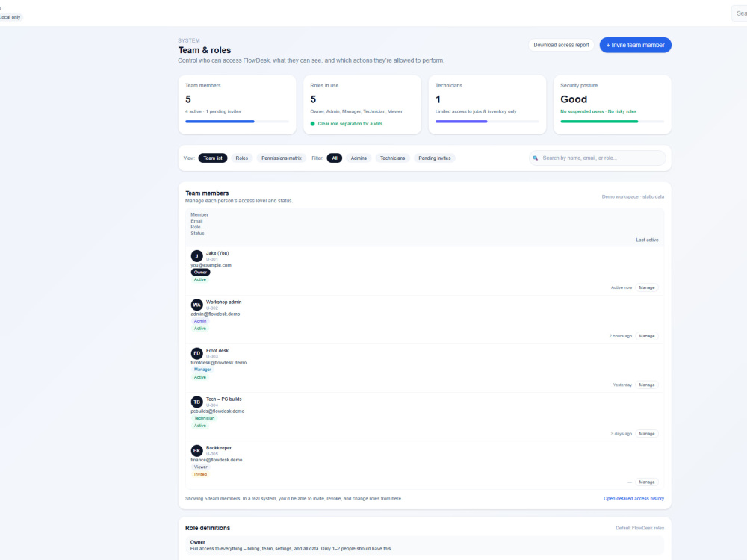The width and height of the screenshot is (747, 560).
Task: Click the Technician role badge
Action: 204,419
